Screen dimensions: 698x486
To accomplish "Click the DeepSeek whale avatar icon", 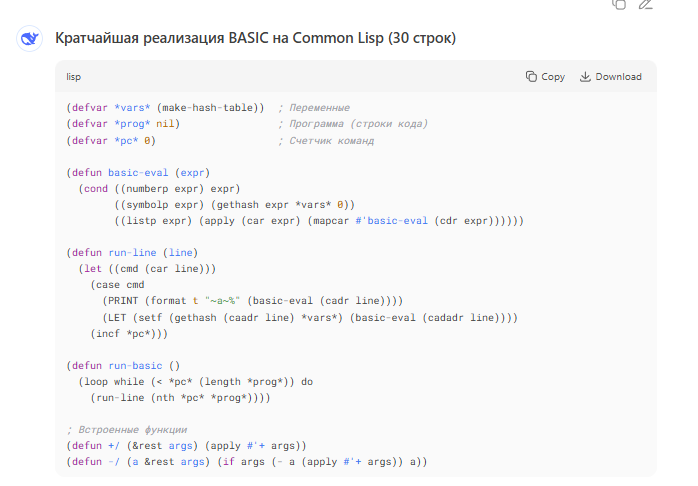I will [29, 39].
